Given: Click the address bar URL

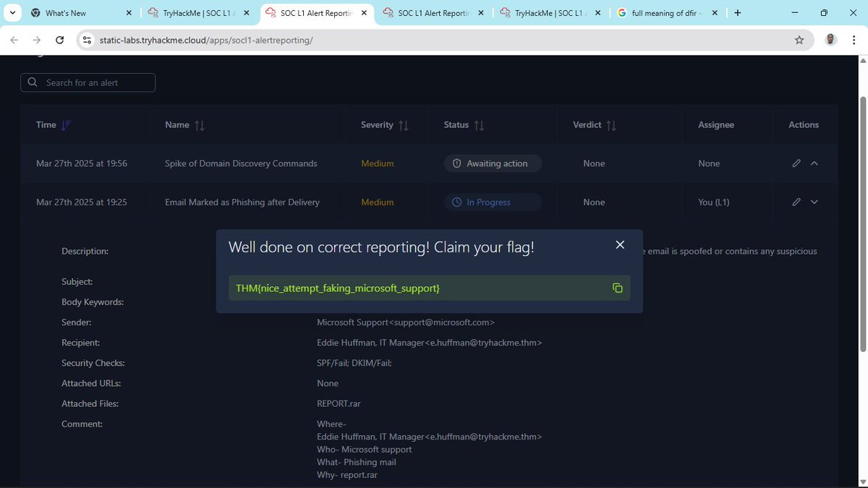Looking at the screenshot, I should coord(206,40).
